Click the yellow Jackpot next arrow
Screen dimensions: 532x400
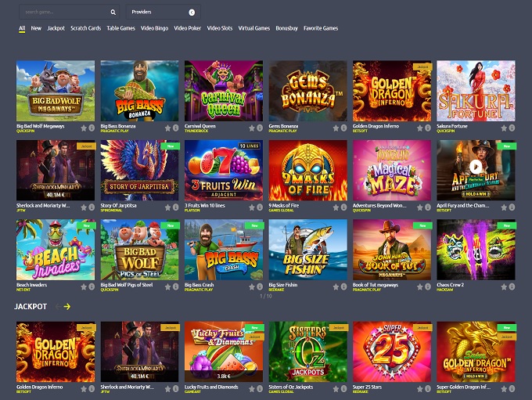(x=67, y=306)
